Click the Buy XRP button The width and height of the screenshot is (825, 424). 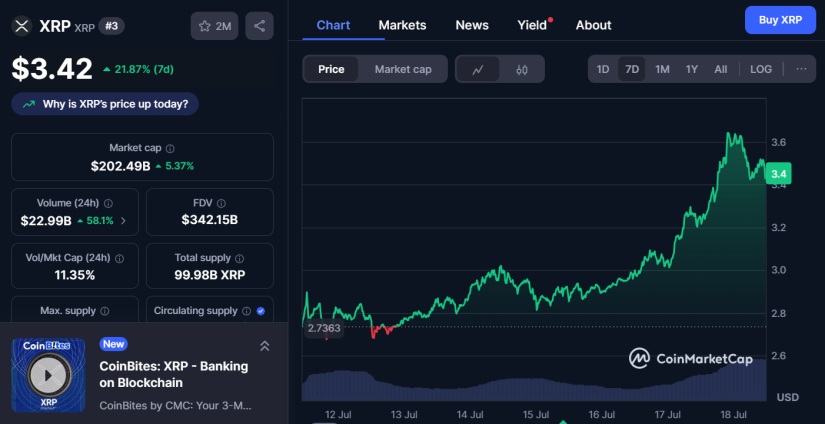pos(780,20)
